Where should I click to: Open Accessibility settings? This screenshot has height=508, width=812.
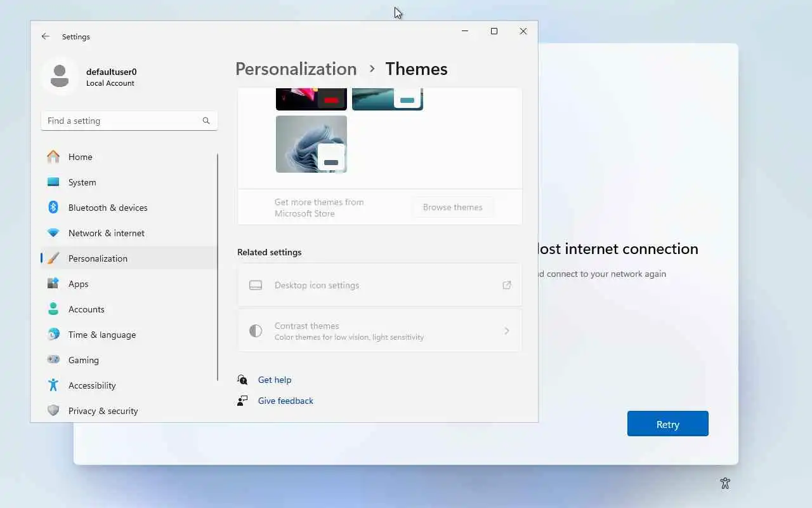tap(129, 385)
